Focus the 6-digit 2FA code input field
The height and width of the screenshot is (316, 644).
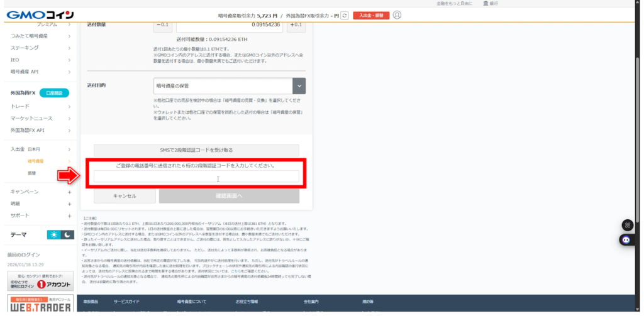(196, 177)
